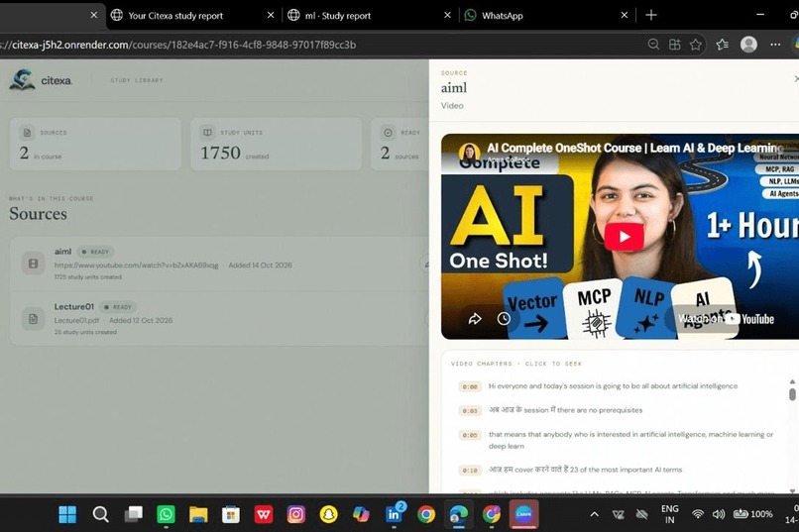Select the aiml source title
Viewport: 799px width, 532px height.
pyautogui.click(x=63, y=252)
